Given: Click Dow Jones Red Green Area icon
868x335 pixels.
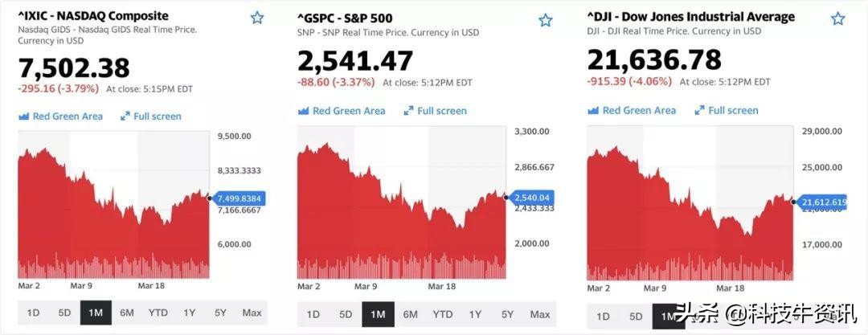Looking at the screenshot, I should pos(593,111).
